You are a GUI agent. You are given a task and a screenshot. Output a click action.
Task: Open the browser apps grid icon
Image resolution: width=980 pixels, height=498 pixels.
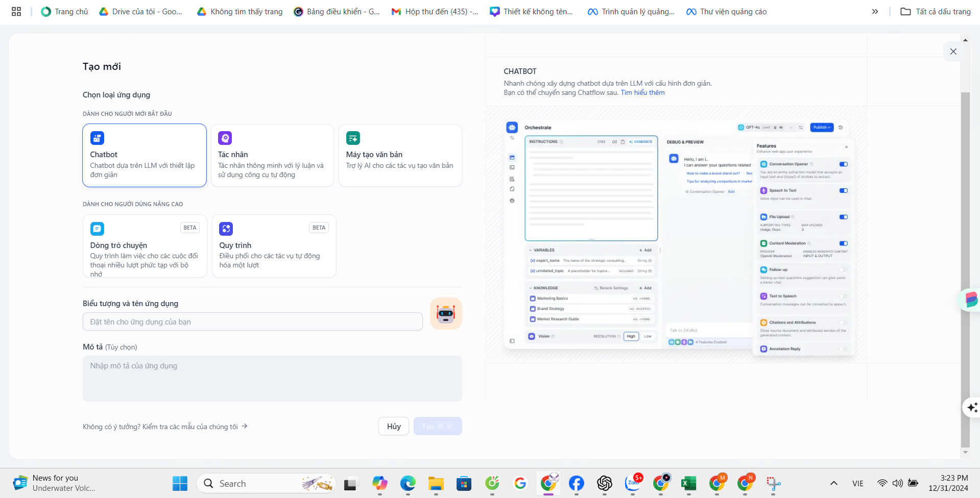[x=16, y=11]
